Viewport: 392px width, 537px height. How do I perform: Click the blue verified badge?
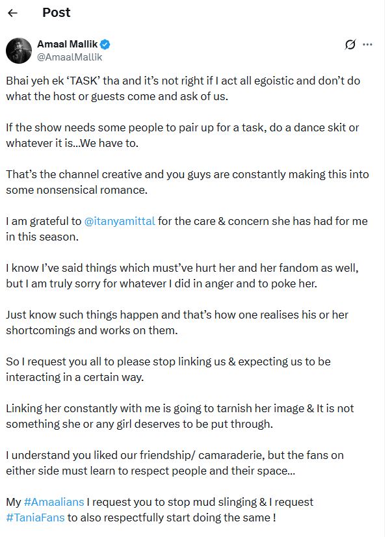point(105,44)
